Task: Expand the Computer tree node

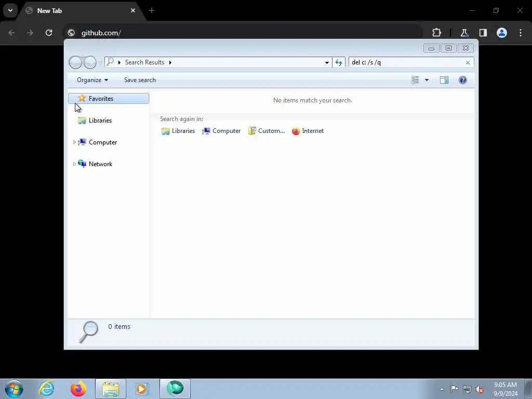Action: click(x=74, y=142)
